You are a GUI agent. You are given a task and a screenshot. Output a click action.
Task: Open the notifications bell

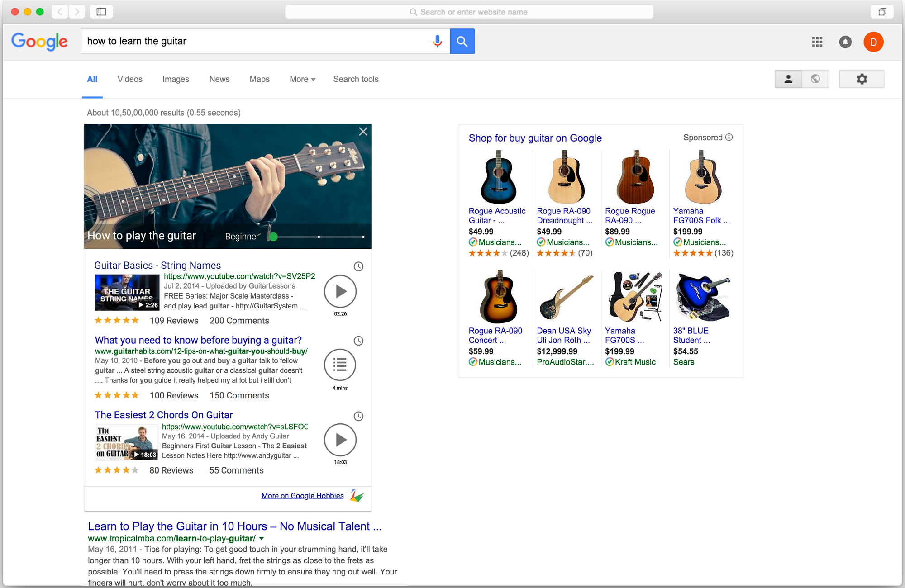tap(845, 42)
